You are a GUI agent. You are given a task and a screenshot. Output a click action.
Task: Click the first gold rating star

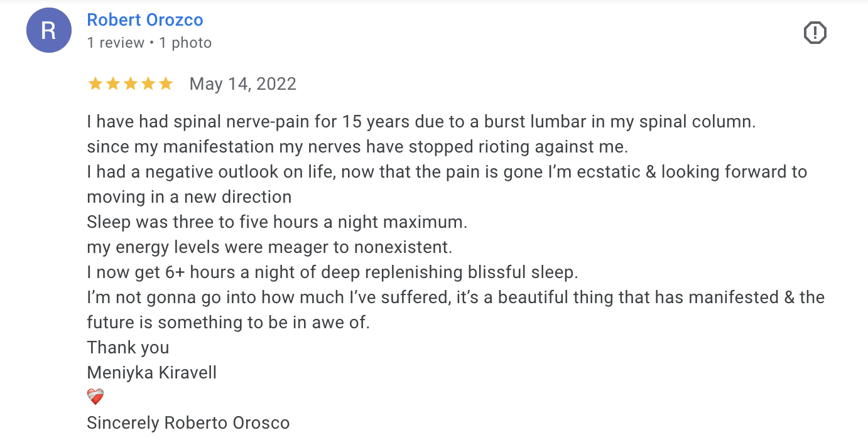[95, 84]
